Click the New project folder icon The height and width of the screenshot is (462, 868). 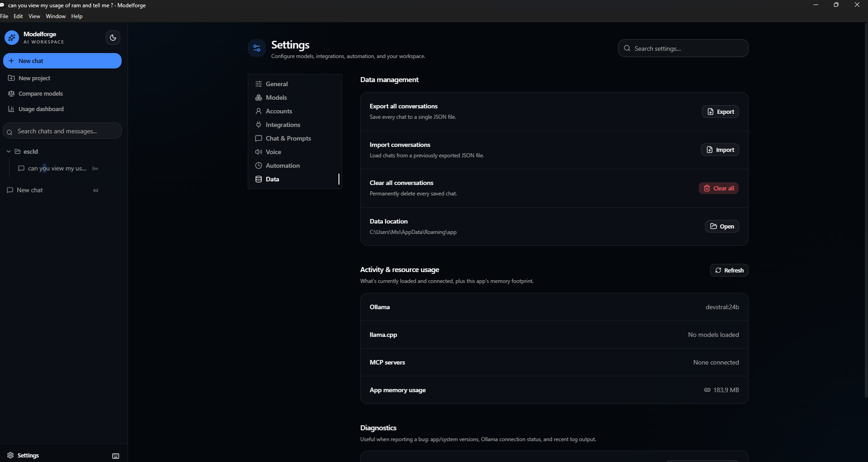[x=11, y=78]
